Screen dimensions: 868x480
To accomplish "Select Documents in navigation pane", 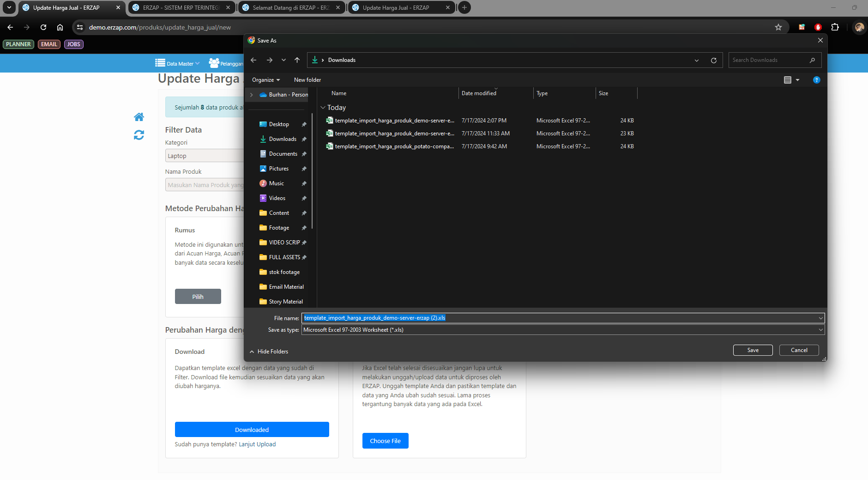I will click(283, 154).
